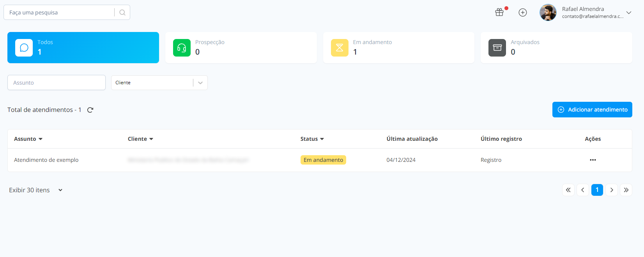This screenshot has width=644, height=257.
Task: Go to next page arrow
Action: [612, 190]
